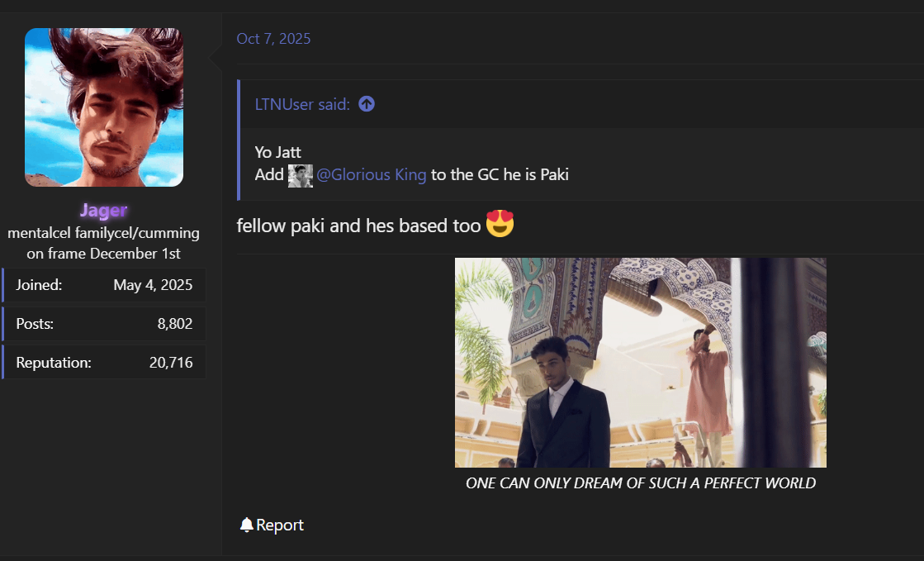
Task: Click the up arrow after 'LTNUser said:'
Action: [x=367, y=104]
